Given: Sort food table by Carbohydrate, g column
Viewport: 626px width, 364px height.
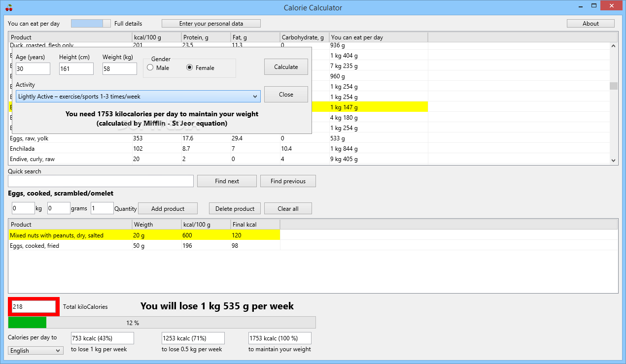Looking at the screenshot, I should tap(305, 37).
